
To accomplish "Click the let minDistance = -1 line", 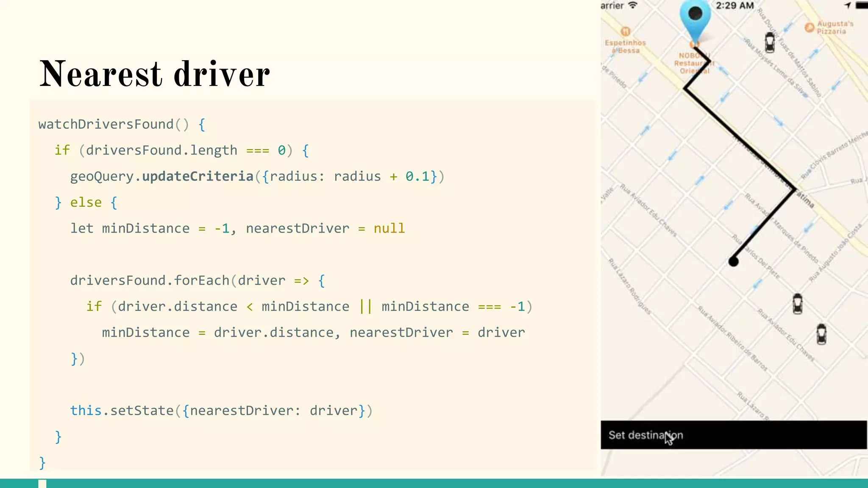I will tap(237, 229).
